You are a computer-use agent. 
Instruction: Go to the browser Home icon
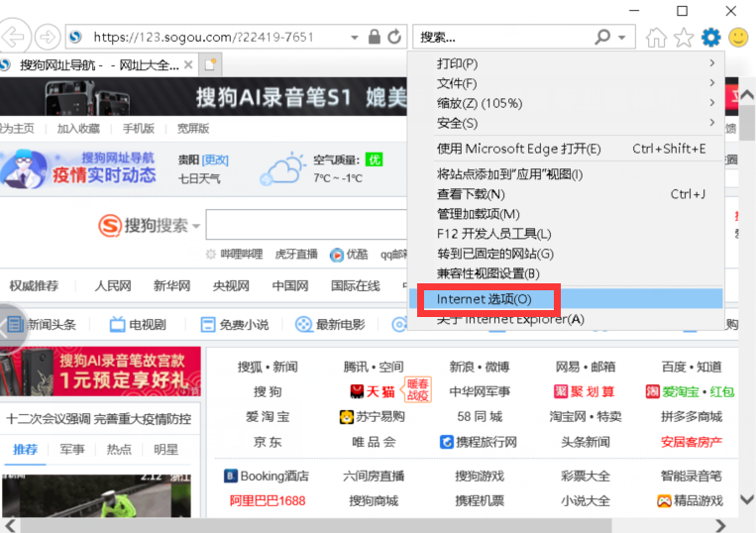(656, 38)
